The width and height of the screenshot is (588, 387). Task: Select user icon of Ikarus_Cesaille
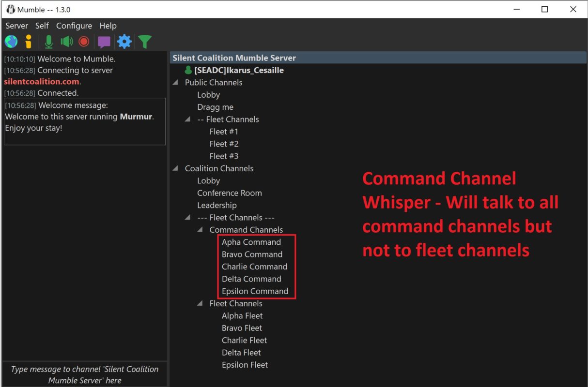click(188, 70)
